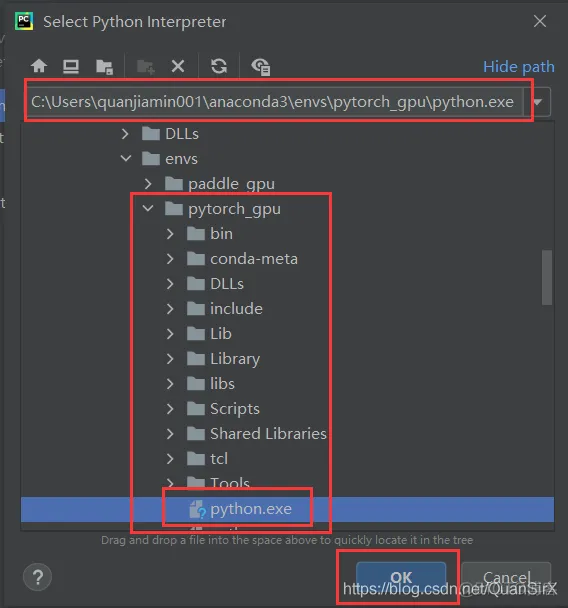Click the New Folder toolbar icon
This screenshot has width=568, height=608.
[146, 67]
